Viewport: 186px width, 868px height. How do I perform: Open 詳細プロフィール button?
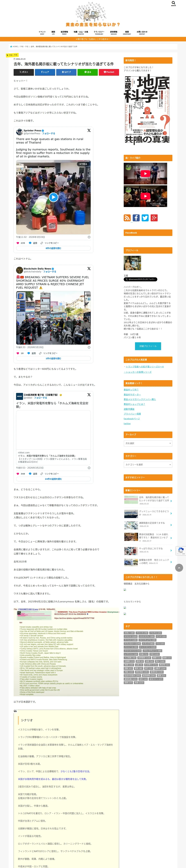(x=148, y=346)
